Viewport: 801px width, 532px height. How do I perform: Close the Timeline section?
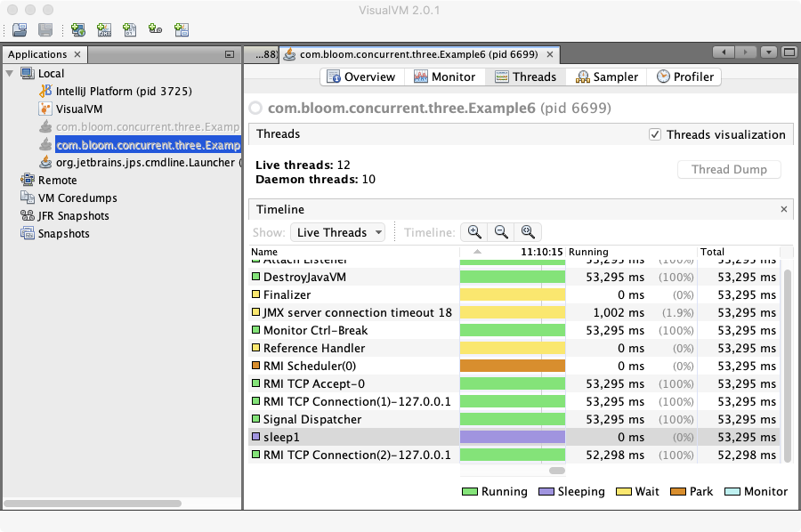pyautogui.click(x=783, y=209)
